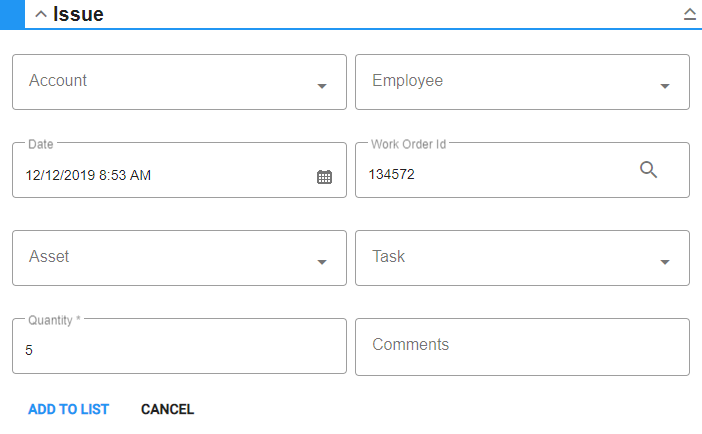Focus the Date field showing 12/12/2019
Viewport: 702px width, 434px height.
pos(179,170)
